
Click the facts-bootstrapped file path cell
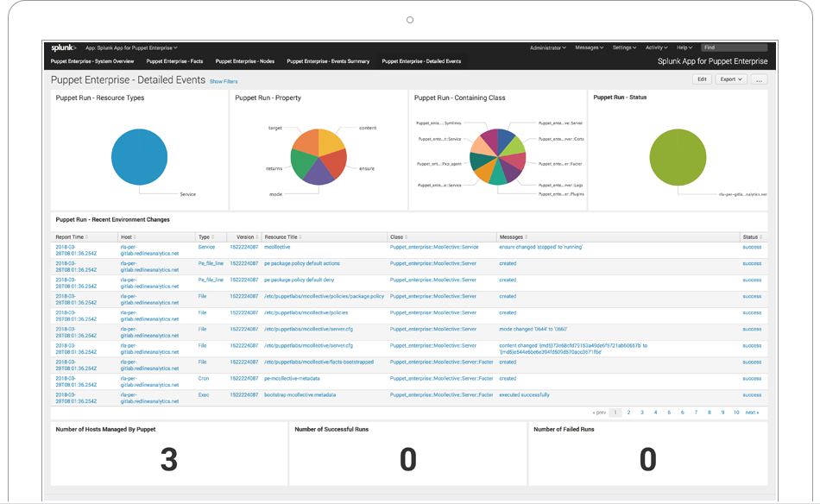pos(319,362)
